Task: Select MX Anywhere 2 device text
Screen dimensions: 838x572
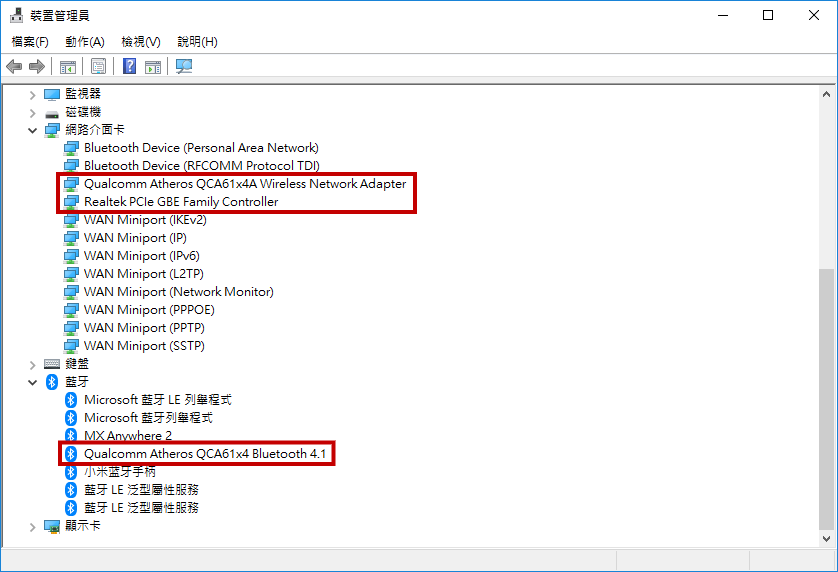Action: [x=128, y=436]
